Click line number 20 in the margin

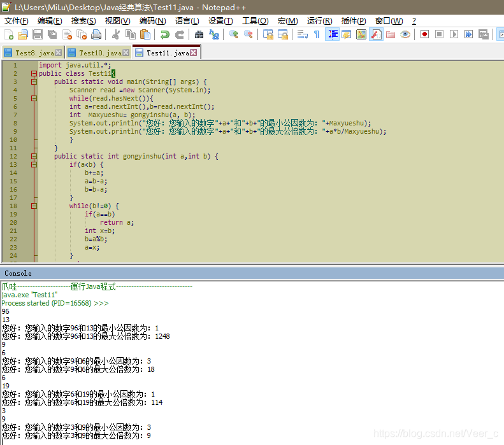(x=13, y=223)
